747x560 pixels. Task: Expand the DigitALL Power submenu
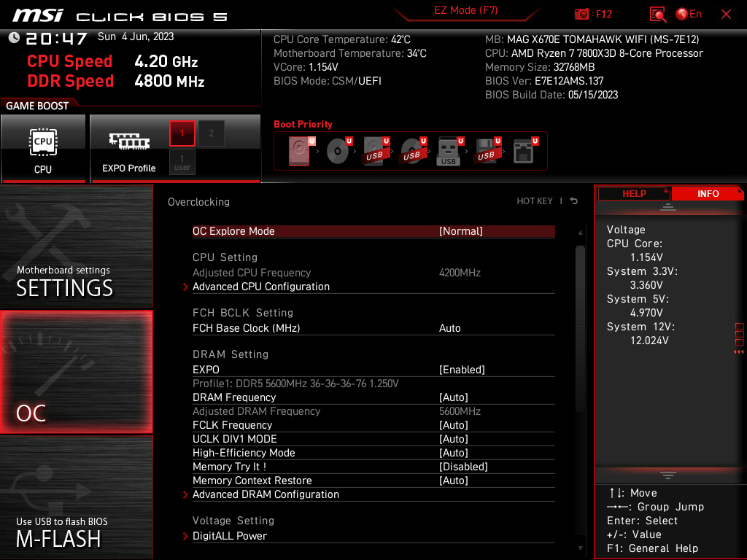(x=229, y=536)
